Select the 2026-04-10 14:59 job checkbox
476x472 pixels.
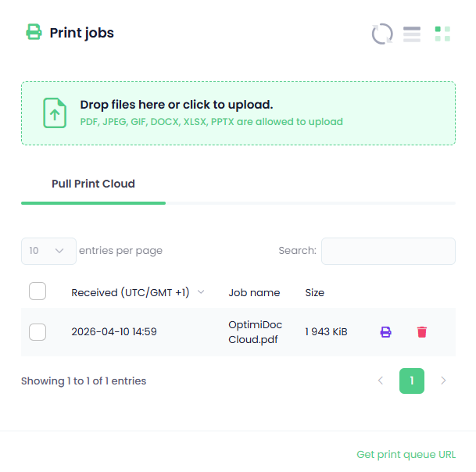pyautogui.click(x=38, y=331)
